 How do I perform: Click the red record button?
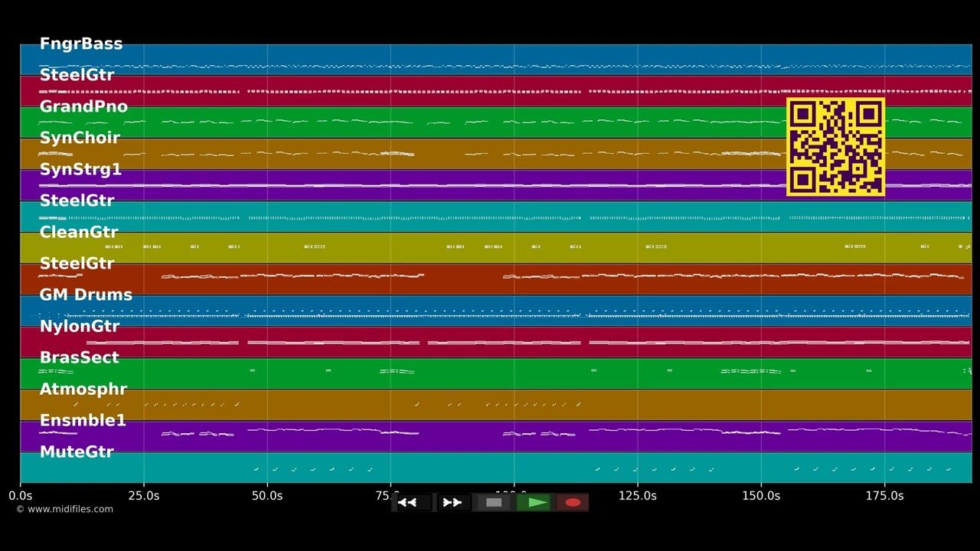(x=573, y=503)
